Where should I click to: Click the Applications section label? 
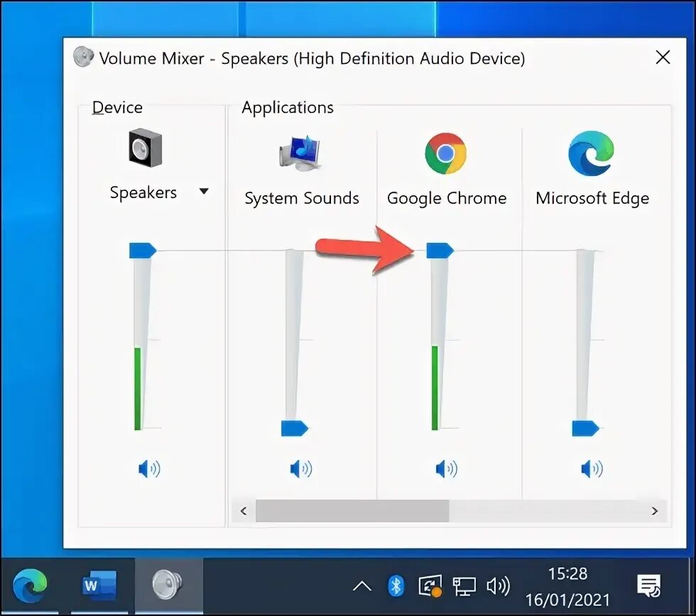click(x=288, y=108)
